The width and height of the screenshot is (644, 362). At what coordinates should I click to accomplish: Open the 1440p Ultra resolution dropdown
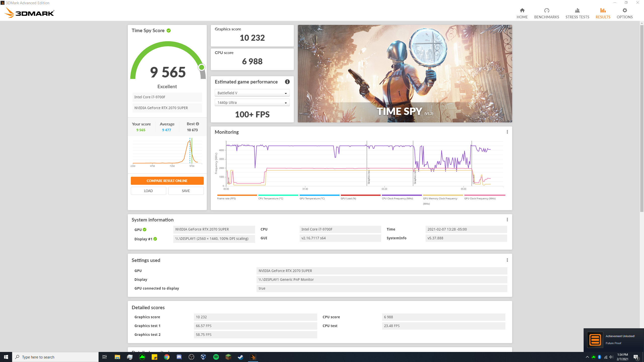pos(252,102)
